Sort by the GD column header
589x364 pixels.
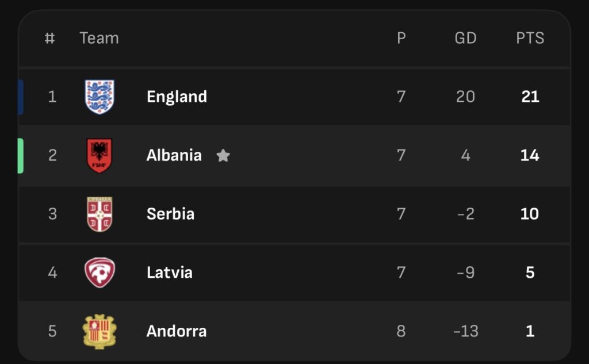[x=465, y=38]
